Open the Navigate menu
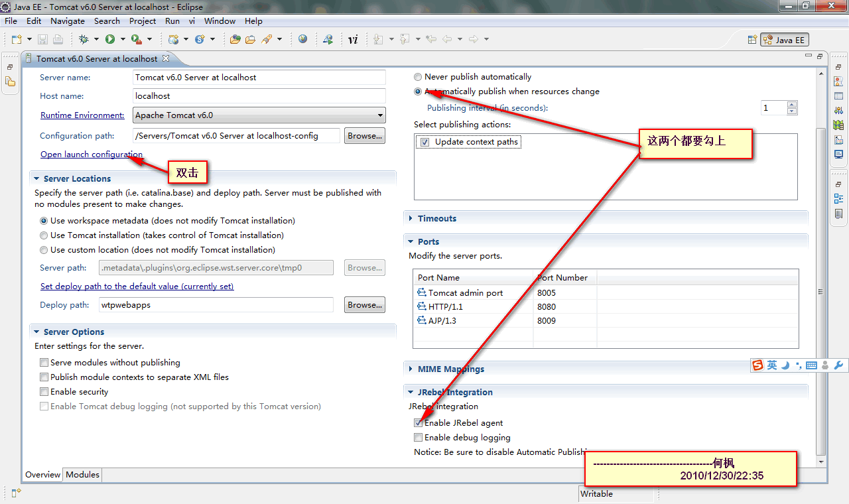This screenshot has height=504, width=849. [x=68, y=21]
